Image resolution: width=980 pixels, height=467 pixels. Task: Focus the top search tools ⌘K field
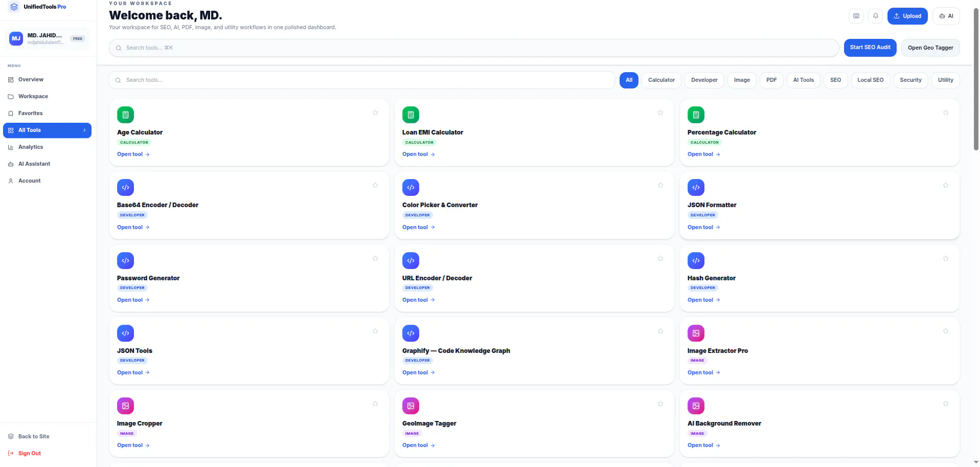pos(474,48)
